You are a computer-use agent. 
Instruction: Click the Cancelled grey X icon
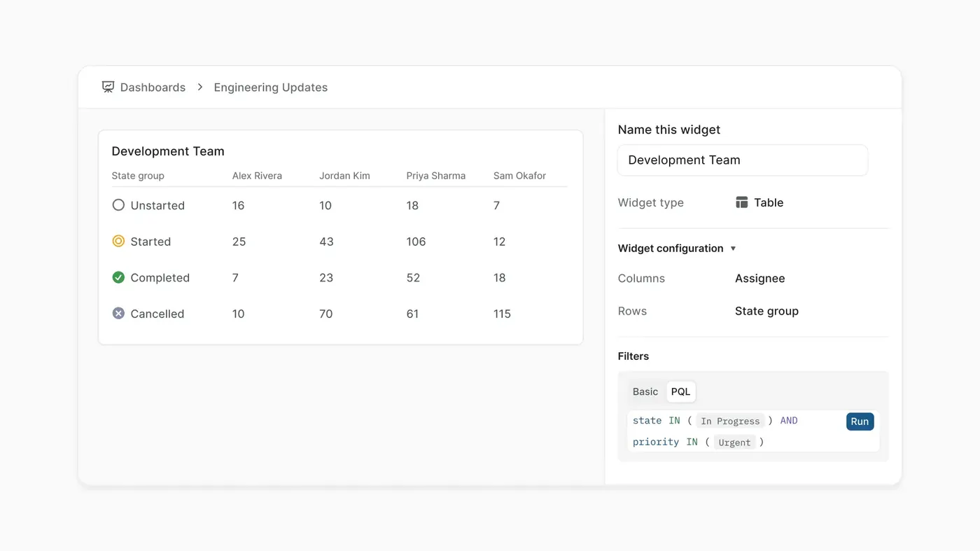pyautogui.click(x=118, y=313)
